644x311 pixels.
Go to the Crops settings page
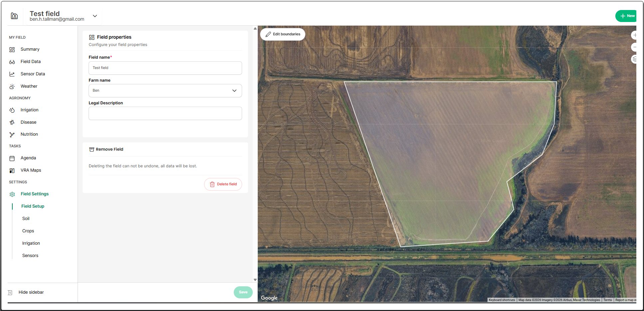28,231
